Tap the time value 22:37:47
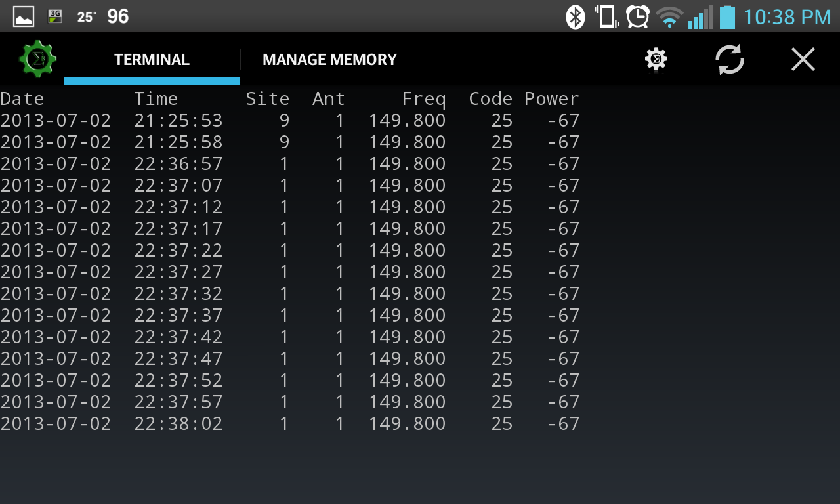The width and height of the screenshot is (840, 504). point(178,359)
